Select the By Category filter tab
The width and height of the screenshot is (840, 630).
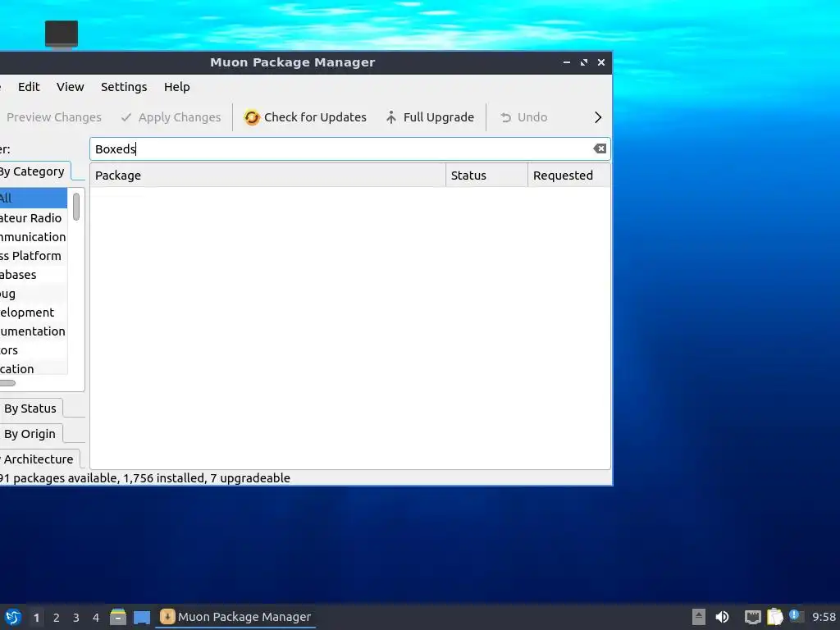(34, 171)
